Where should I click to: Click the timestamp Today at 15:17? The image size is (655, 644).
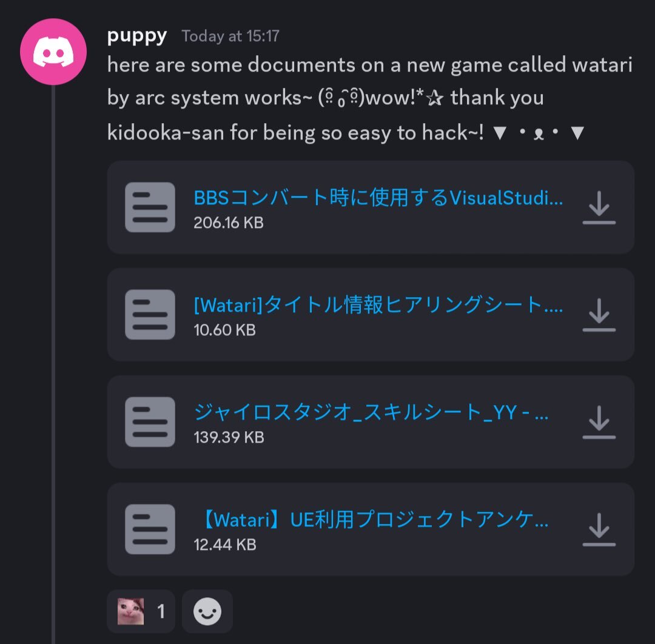click(x=230, y=36)
